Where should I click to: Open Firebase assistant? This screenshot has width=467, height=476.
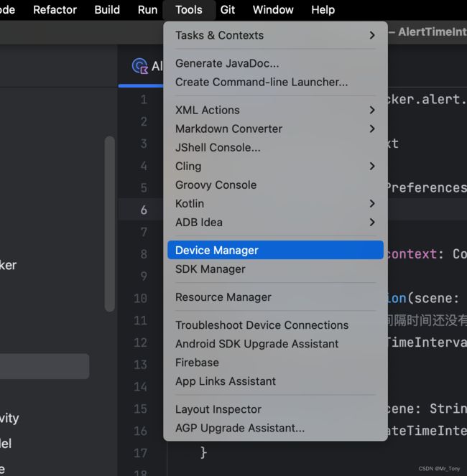pos(275,363)
